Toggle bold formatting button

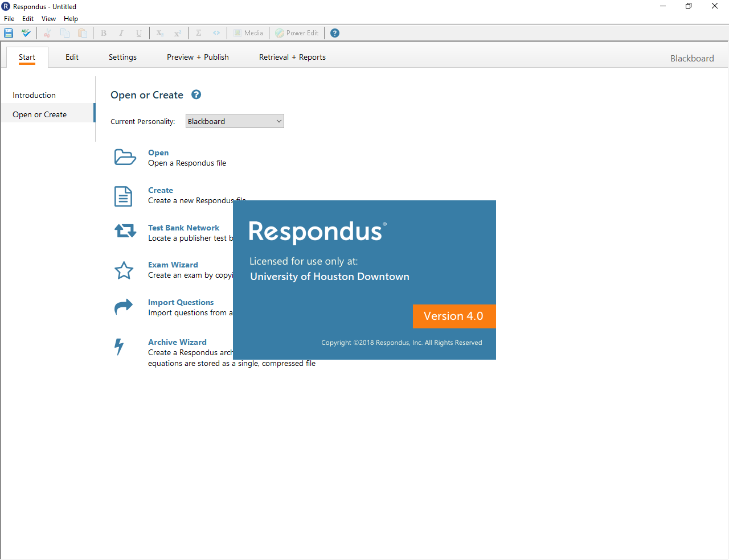coord(104,33)
